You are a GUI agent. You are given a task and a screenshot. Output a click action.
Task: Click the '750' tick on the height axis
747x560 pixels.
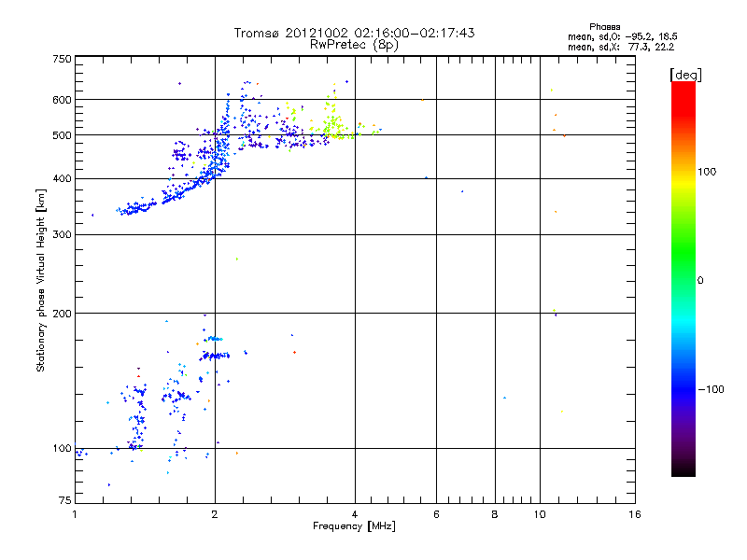62,59
